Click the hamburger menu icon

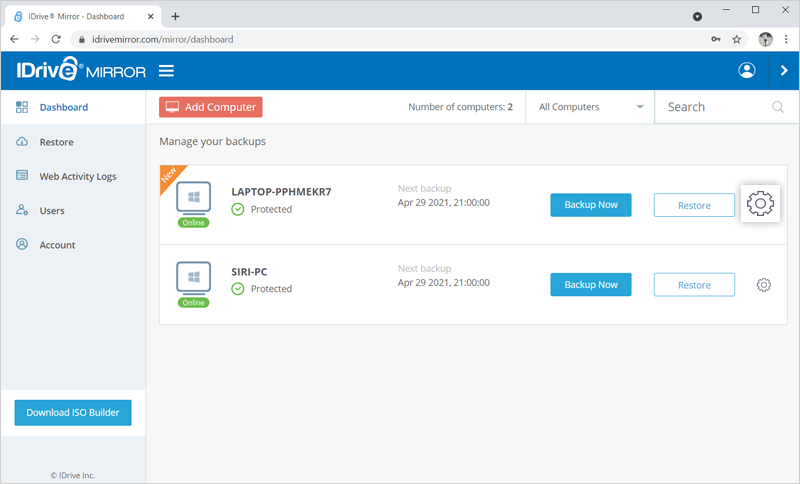166,71
